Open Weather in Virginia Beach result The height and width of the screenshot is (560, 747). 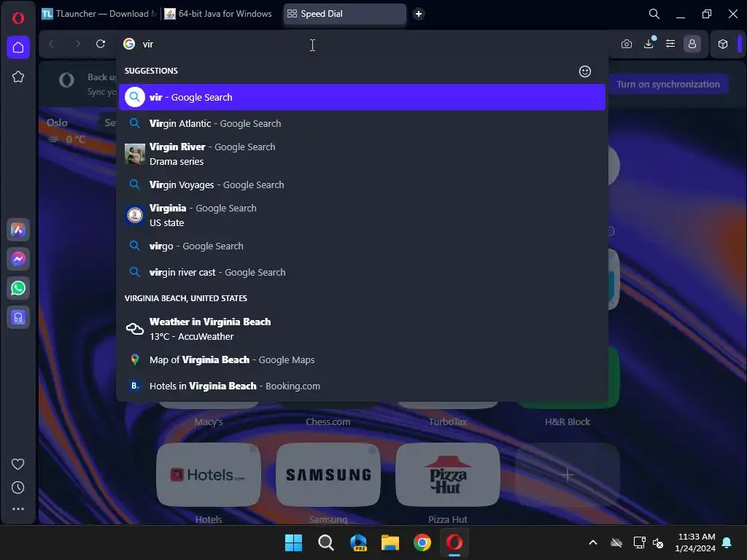click(x=362, y=329)
